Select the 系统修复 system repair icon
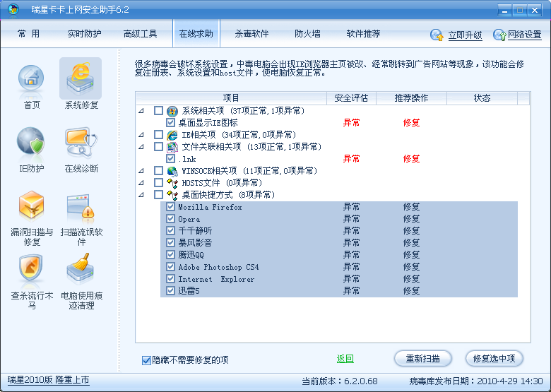The height and width of the screenshot is (392, 551). coord(81,79)
